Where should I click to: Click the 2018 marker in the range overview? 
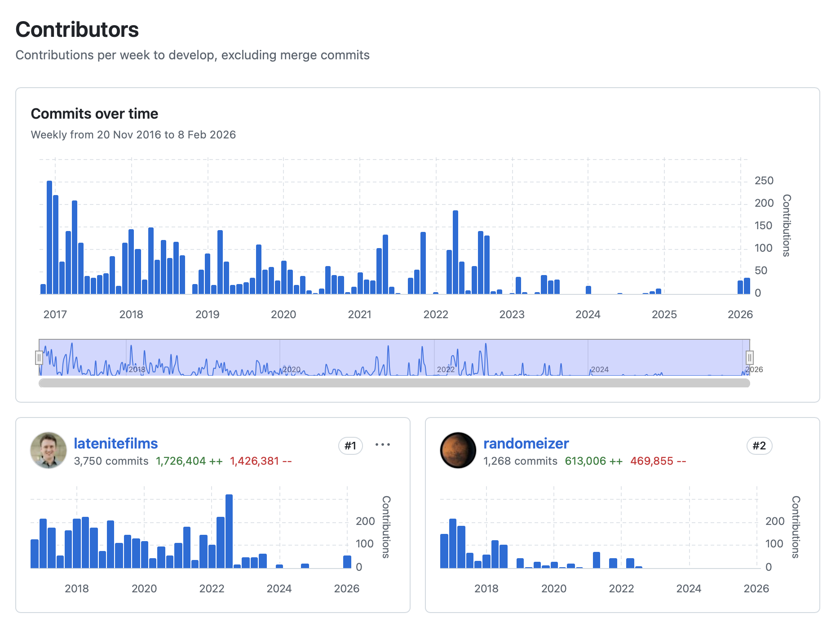point(137,369)
